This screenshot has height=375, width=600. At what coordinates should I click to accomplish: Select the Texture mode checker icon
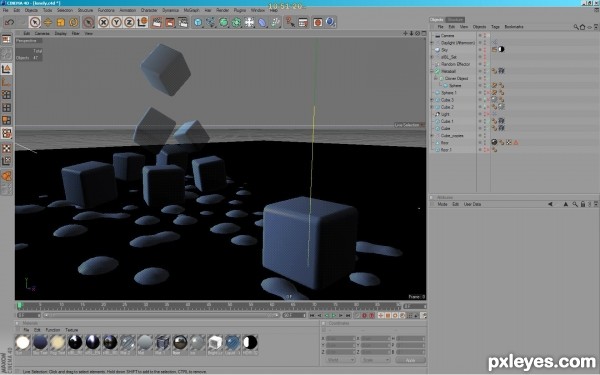[7, 148]
